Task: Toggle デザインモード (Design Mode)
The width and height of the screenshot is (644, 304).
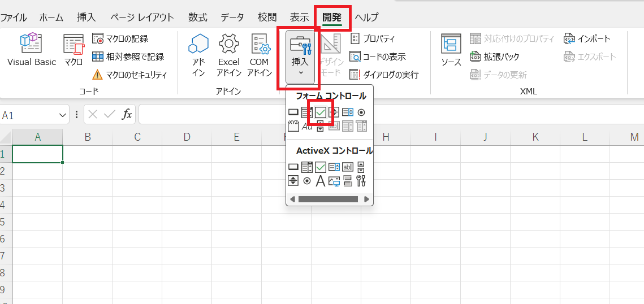Action: (x=330, y=55)
